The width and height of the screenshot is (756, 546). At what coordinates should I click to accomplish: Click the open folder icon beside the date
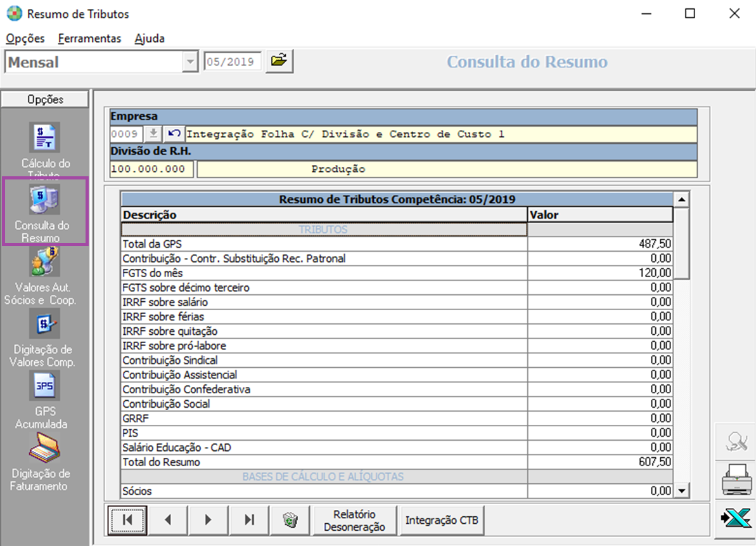pyautogui.click(x=279, y=62)
